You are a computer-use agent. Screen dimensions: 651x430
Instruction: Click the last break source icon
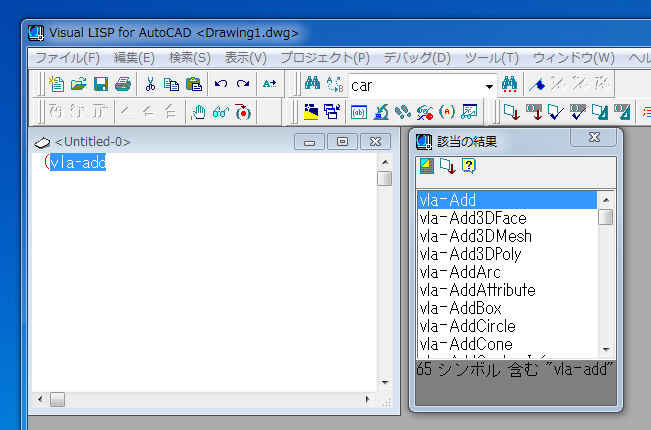[243, 112]
